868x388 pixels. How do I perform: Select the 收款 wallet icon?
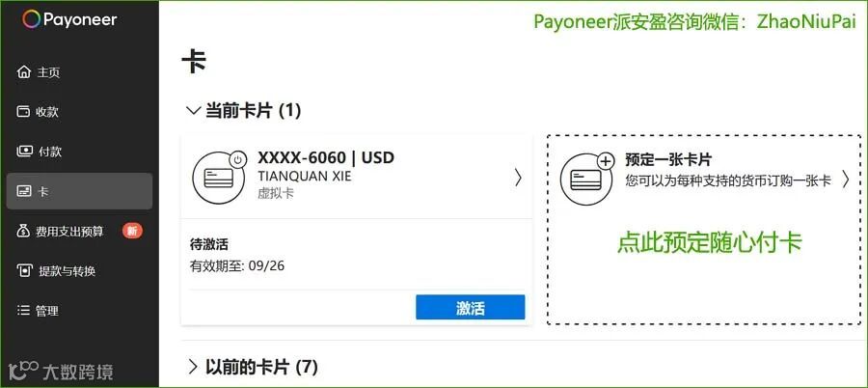pos(24,111)
